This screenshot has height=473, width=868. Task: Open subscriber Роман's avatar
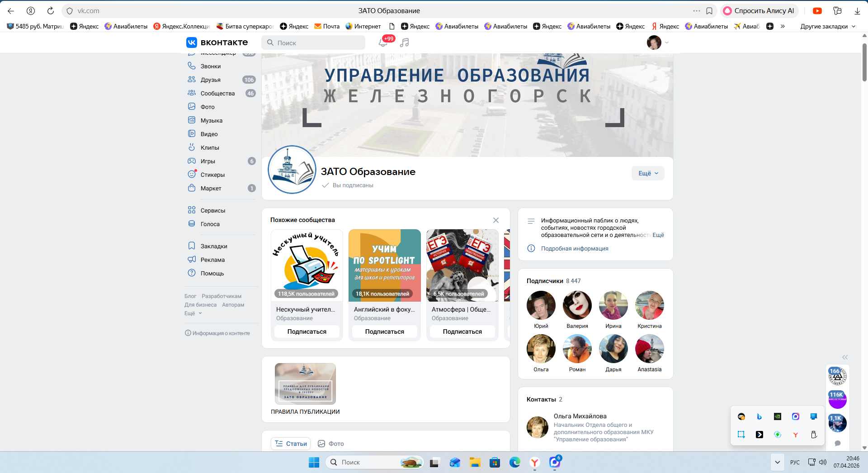point(577,349)
